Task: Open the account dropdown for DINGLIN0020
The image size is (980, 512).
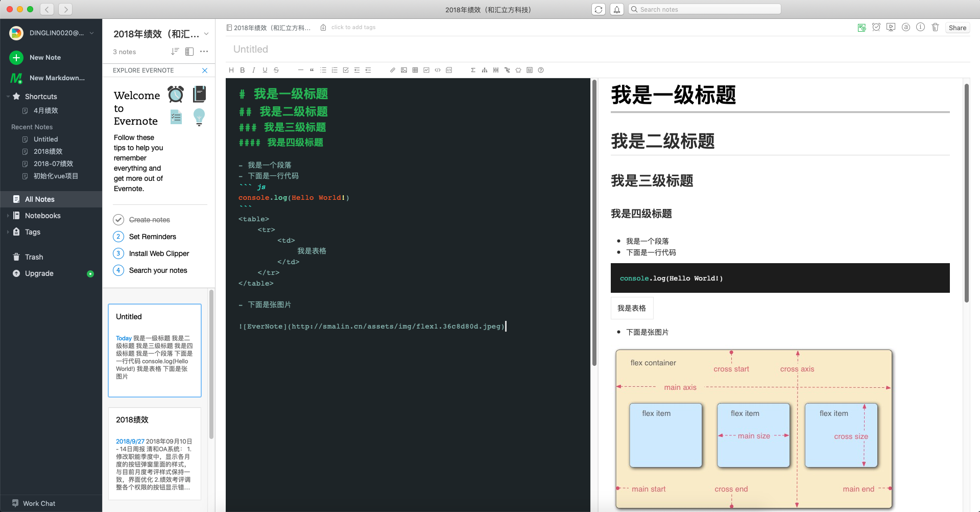Action: tap(91, 33)
